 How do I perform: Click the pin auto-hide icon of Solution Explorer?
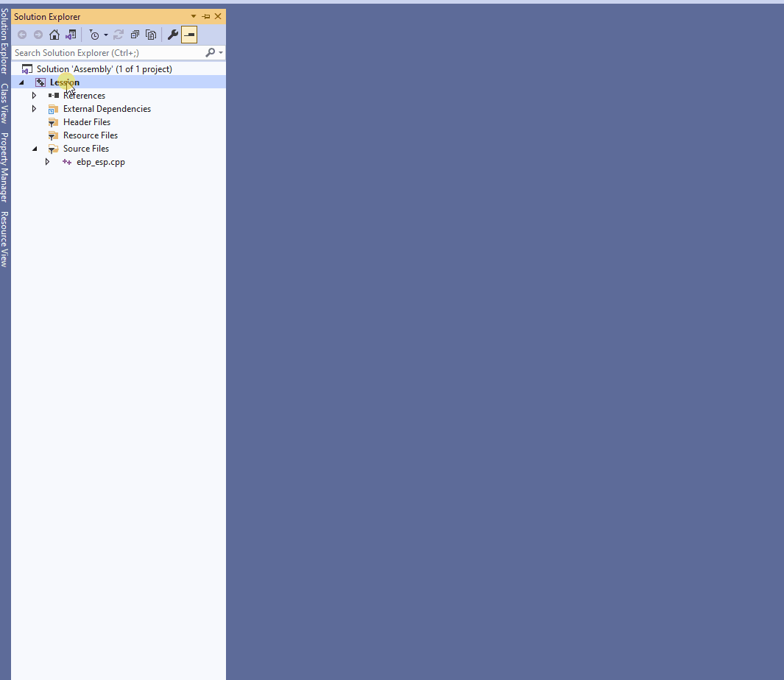click(206, 16)
